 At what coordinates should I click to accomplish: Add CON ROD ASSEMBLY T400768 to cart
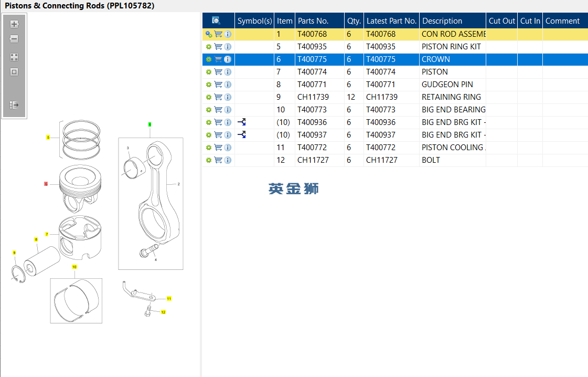click(x=218, y=34)
